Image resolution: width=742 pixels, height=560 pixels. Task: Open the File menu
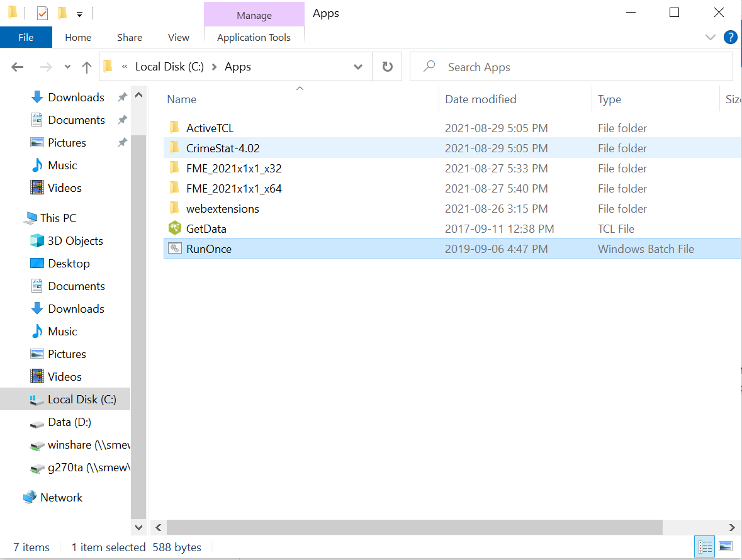pos(26,37)
